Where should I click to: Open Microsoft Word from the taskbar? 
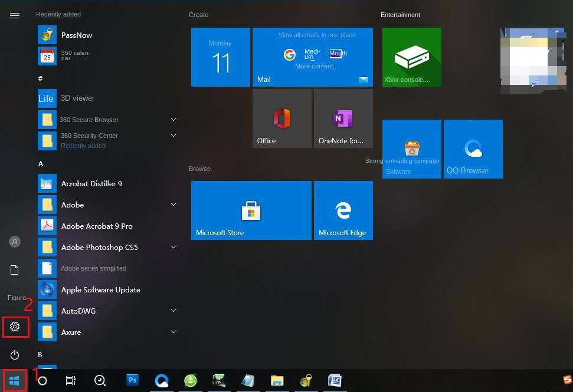pos(335,381)
